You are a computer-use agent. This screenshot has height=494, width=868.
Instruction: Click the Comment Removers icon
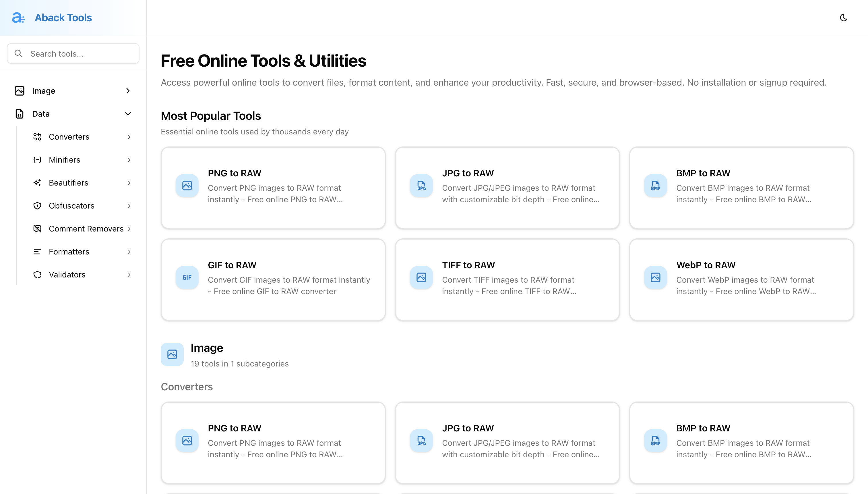pyautogui.click(x=37, y=228)
